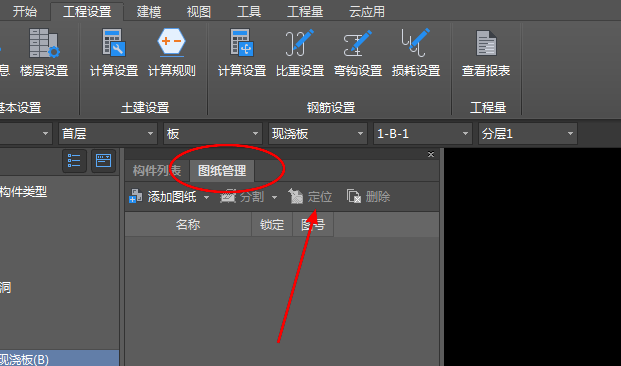This screenshot has width=621, height=366.
Task: Expand the 分割 dropdown arrow
Action: 274,197
